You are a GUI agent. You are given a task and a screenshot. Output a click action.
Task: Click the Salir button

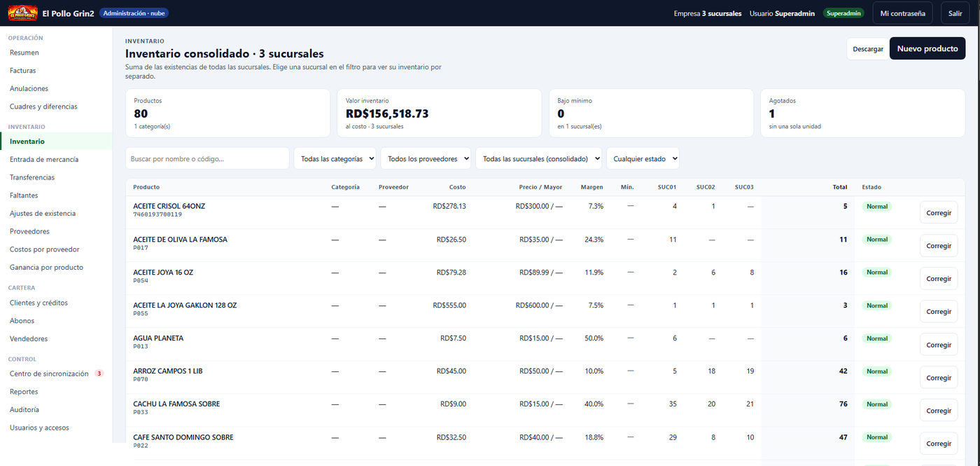pos(955,13)
